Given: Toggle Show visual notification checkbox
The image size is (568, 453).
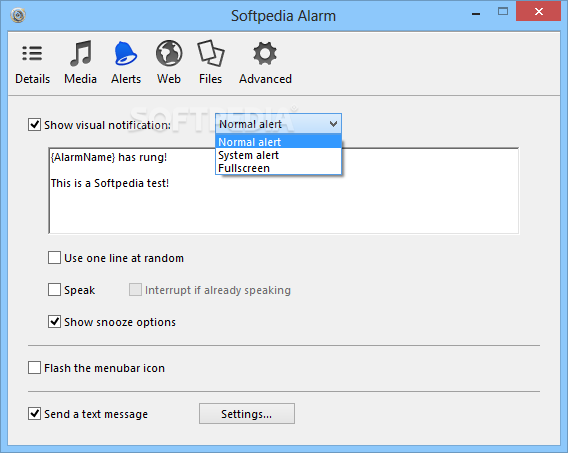Looking at the screenshot, I should pos(34,125).
